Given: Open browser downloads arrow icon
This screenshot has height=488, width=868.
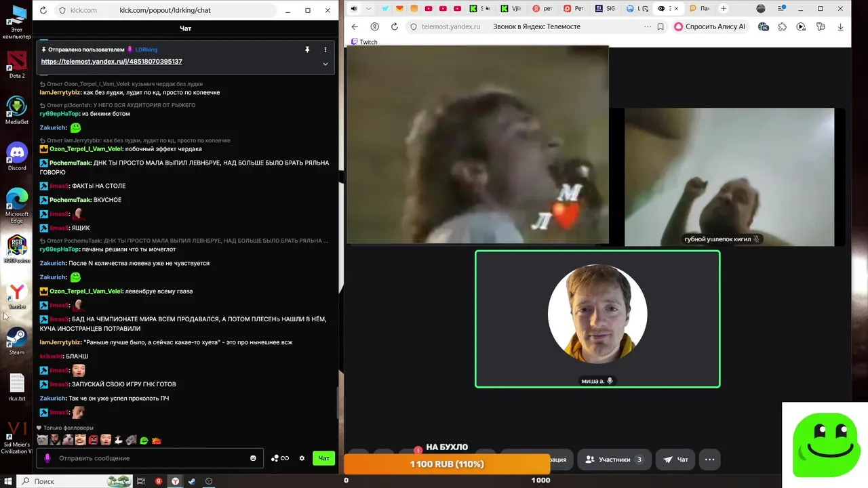Looking at the screenshot, I should tap(841, 26).
